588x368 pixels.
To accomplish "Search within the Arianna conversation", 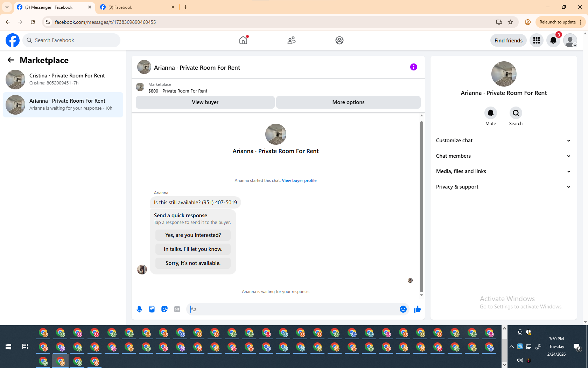I will click(x=516, y=113).
